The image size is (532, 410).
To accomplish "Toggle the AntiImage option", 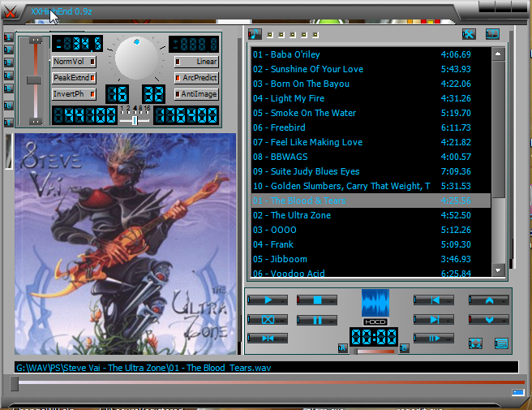I will [x=196, y=94].
